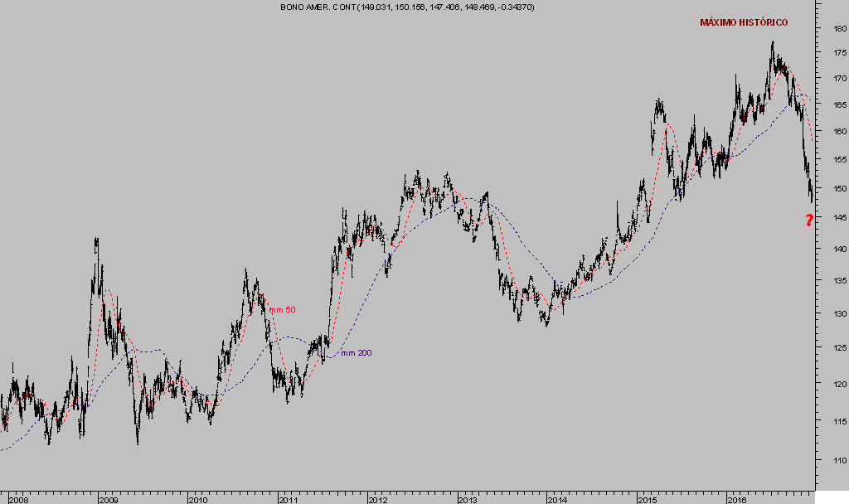Select the MÁXIMO HISTÓRICO annotation text
Screen dimensions: 849x504
pos(744,23)
